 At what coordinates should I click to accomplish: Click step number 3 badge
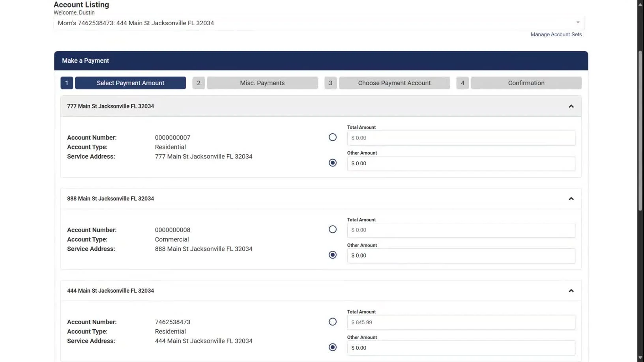pos(331,83)
